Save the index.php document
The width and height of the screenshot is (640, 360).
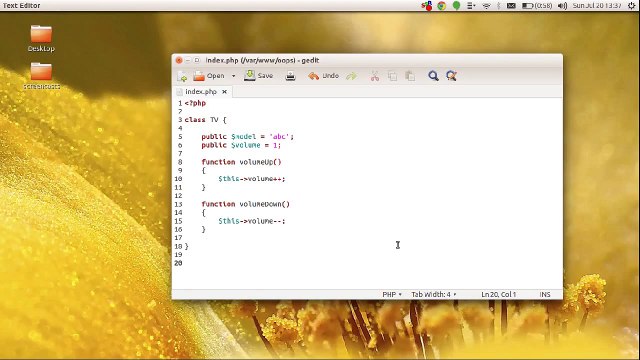click(259, 76)
